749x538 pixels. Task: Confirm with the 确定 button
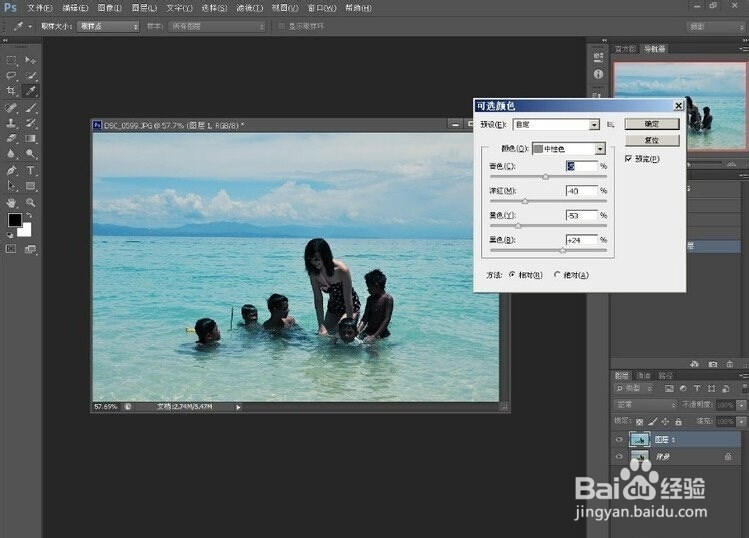(x=652, y=124)
